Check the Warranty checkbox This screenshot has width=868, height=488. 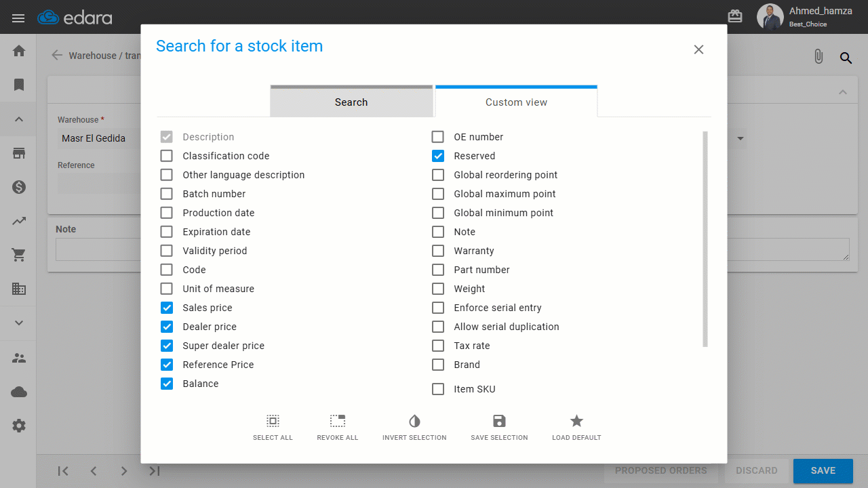(438, 251)
